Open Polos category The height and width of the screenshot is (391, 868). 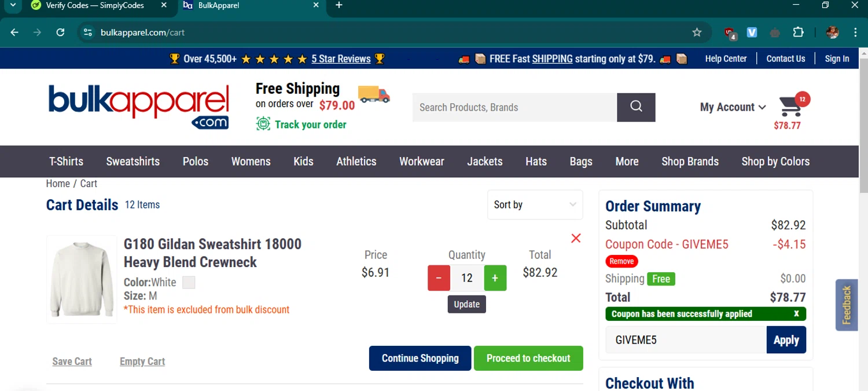196,162
